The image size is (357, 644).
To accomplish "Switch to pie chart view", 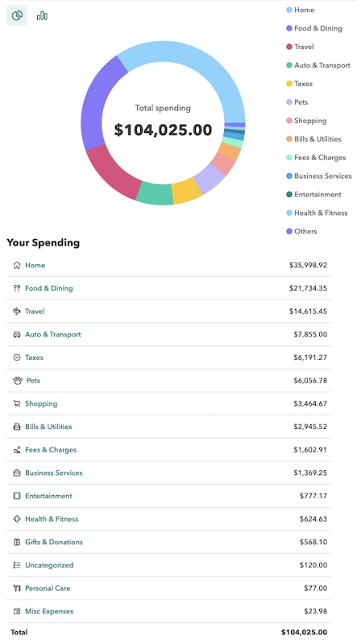I will click(x=17, y=15).
